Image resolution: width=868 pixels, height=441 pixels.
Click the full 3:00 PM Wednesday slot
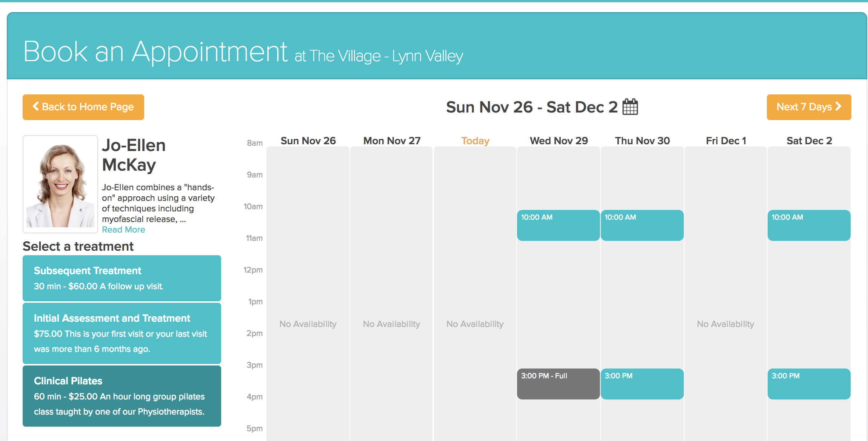pyautogui.click(x=558, y=384)
